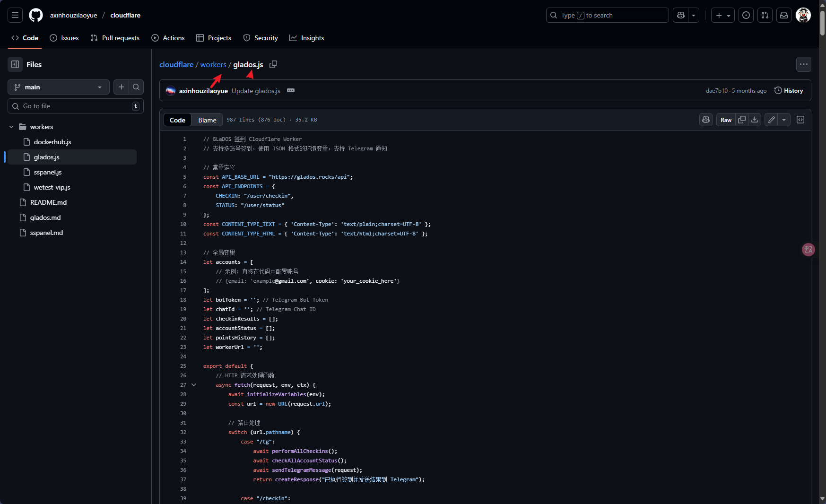826x504 pixels.
Task: Click the Go to file input
Action: click(x=76, y=106)
